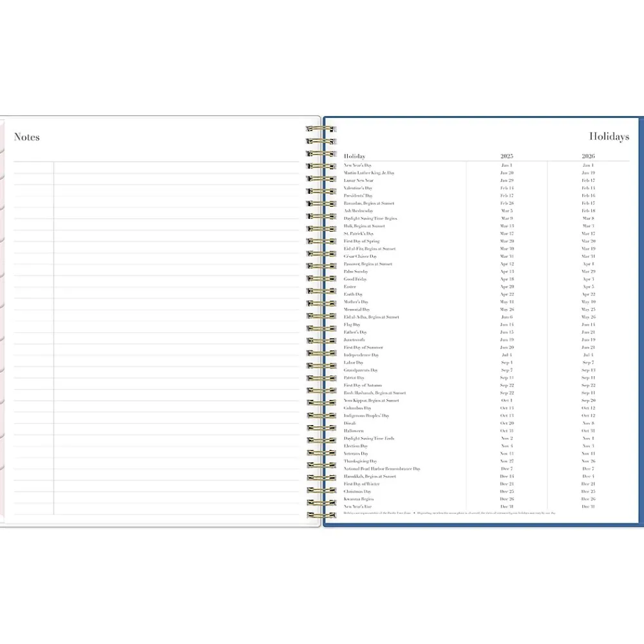The width and height of the screenshot is (644, 644).
Task: Click the Valentine's Day holiday name
Action: (x=358, y=188)
